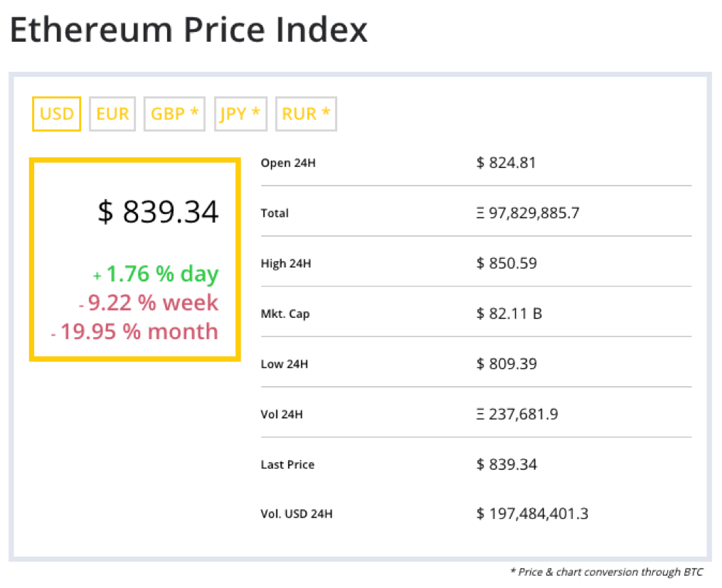Select the -19.95 % month change

(134, 331)
